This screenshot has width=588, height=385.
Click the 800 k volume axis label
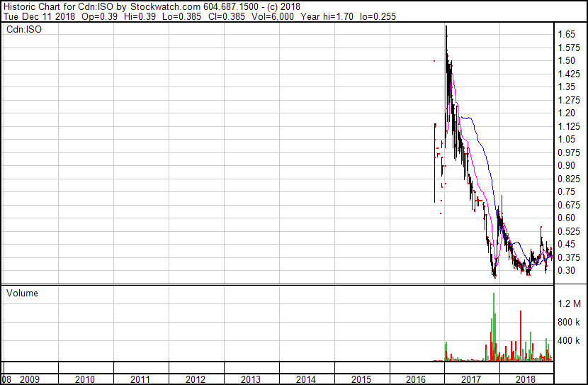[x=568, y=322]
